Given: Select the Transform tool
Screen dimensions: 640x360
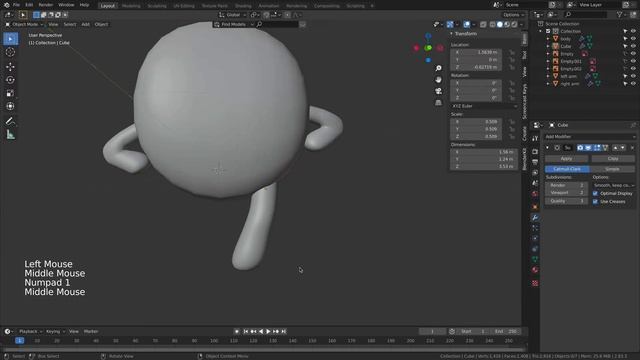Looking at the screenshot, I should pyautogui.click(x=11, y=107).
